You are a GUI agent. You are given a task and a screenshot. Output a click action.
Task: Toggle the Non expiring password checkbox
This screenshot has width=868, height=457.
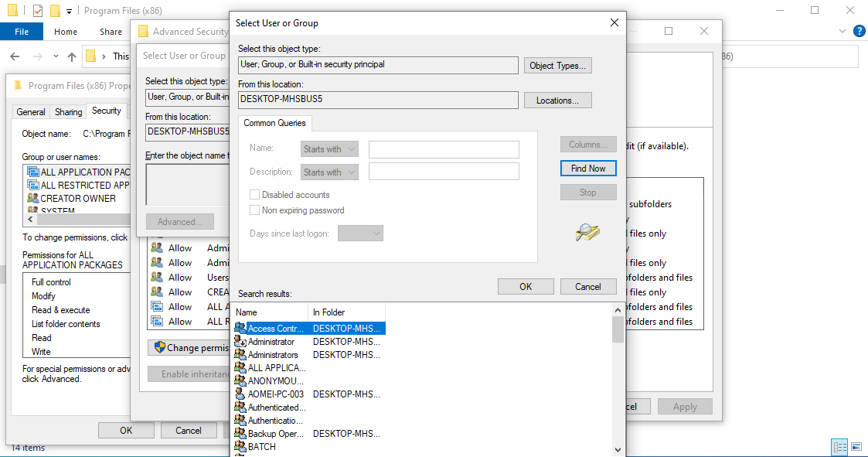point(254,210)
